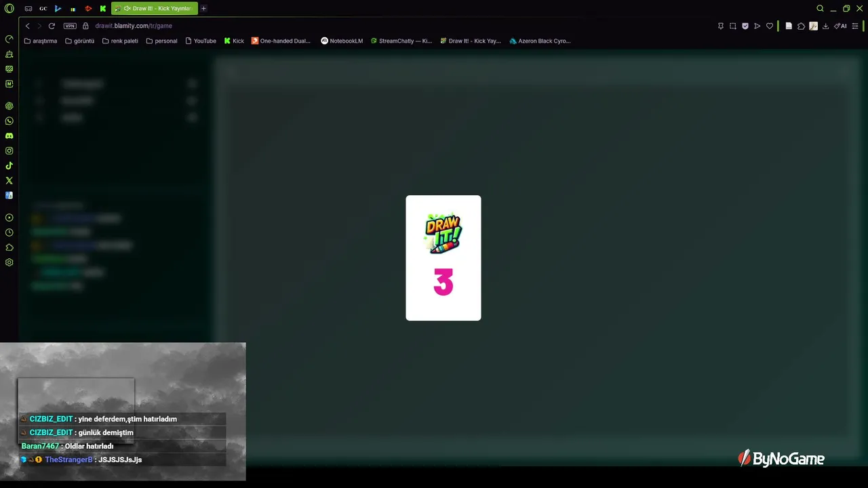This screenshot has height=488, width=868.
Task: Open the Opera GX main menu logo
Action: [9, 8]
